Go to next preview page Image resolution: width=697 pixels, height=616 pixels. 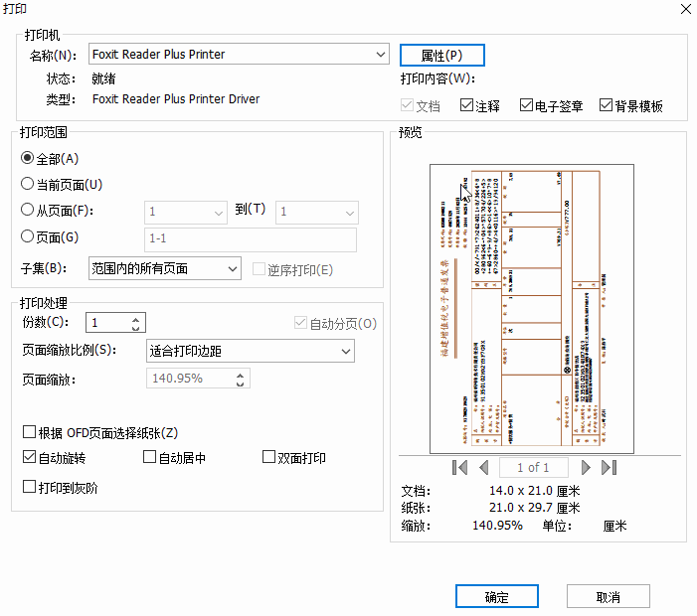point(586,467)
